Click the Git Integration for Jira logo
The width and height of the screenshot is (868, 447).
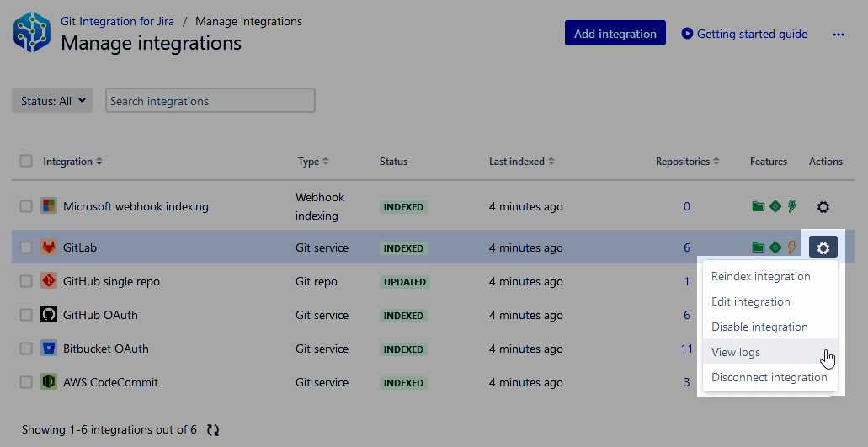point(32,33)
